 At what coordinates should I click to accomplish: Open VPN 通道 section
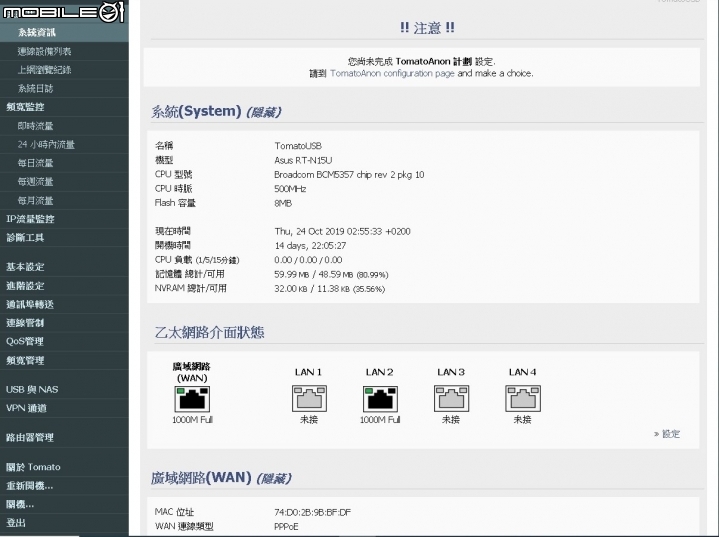click(26, 408)
